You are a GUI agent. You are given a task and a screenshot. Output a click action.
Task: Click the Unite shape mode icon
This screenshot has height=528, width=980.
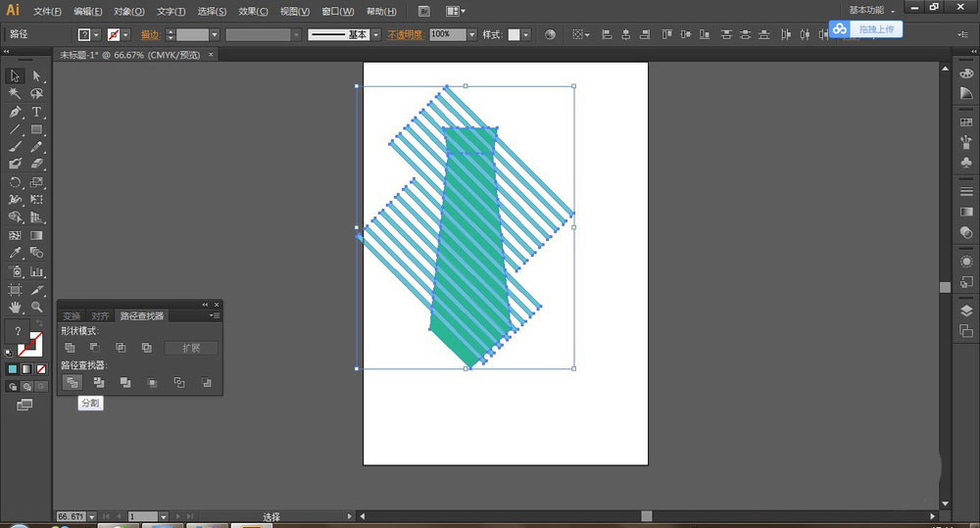70,348
